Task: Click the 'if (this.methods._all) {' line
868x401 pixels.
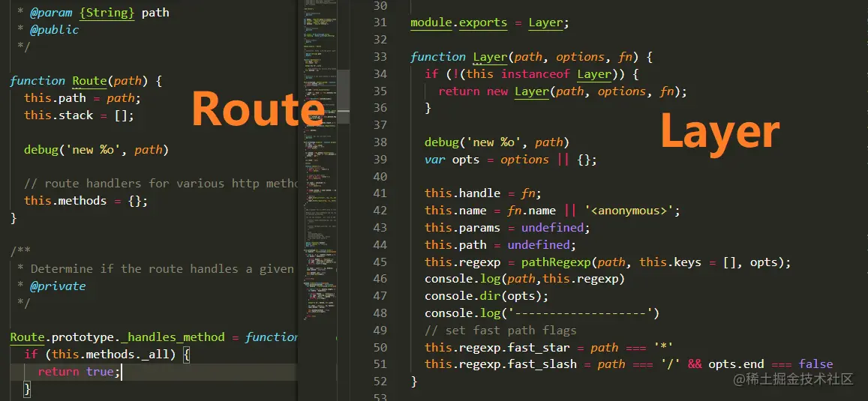Action: click(107, 354)
